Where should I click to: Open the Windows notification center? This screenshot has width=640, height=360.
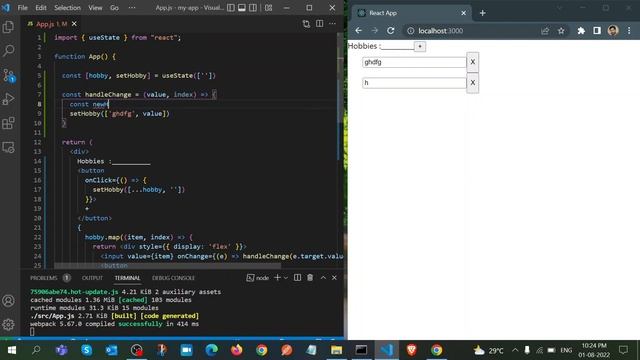point(624,350)
